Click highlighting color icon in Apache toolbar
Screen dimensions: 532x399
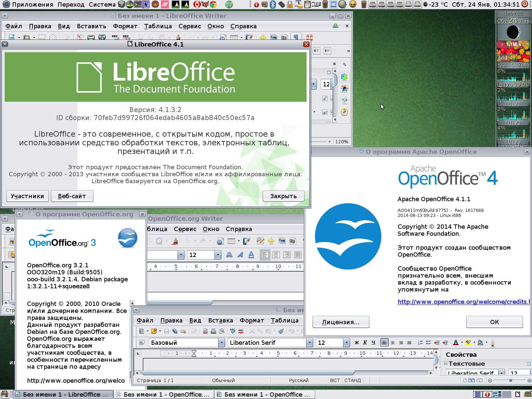coord(468,342)
